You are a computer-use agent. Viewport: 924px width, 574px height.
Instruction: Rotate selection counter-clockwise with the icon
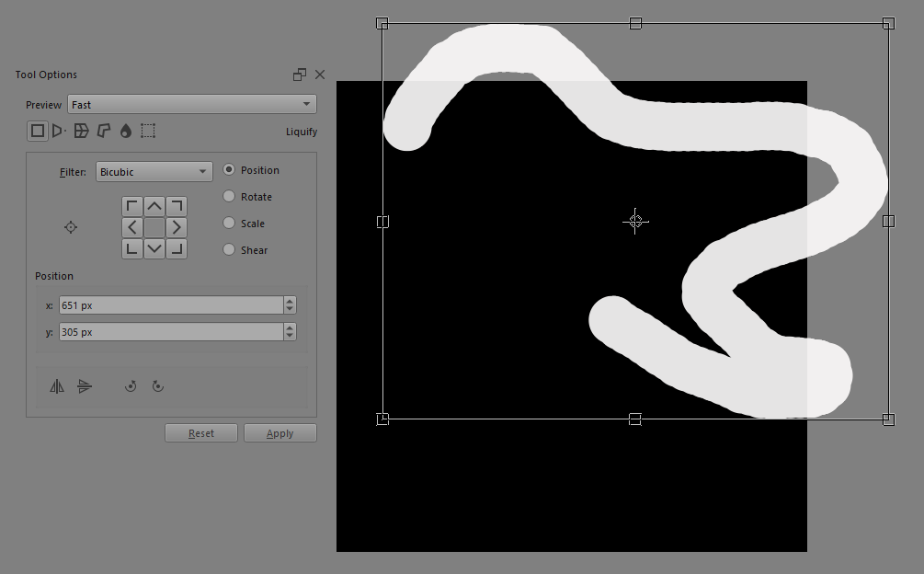[131, 386]
